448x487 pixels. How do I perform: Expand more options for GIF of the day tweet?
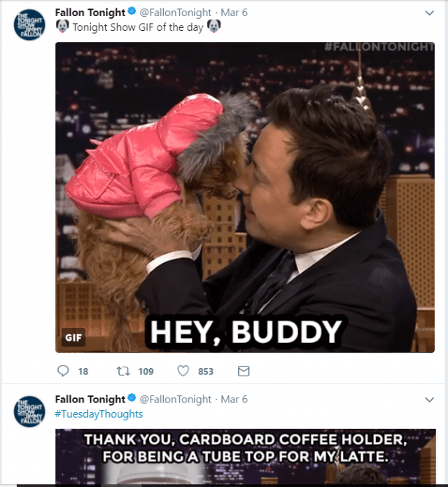(x=429, y=13)
